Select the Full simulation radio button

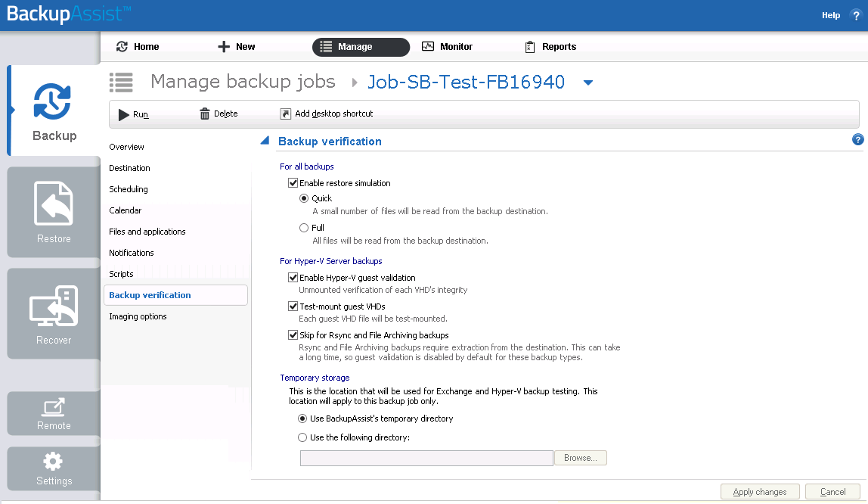point(304,228)
